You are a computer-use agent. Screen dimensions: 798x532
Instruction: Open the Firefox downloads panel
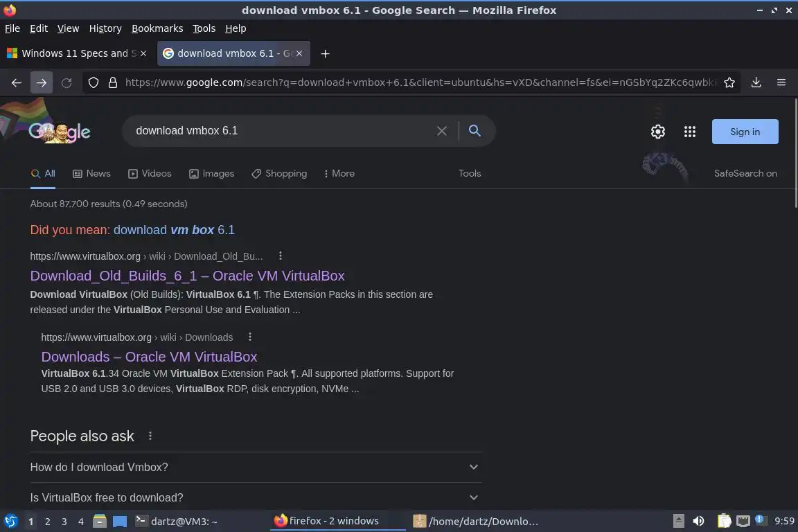click(756, 82)
